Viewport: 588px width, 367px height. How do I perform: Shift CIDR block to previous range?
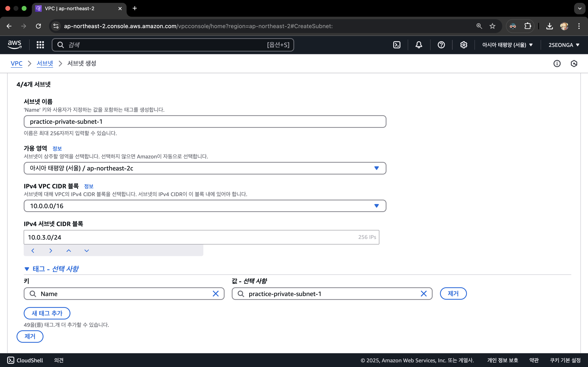pyautogui.click(x=33, y=251)
